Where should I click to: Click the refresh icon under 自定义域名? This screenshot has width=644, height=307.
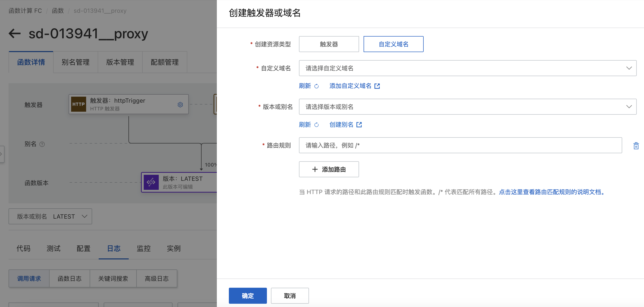tap(316, 86)
